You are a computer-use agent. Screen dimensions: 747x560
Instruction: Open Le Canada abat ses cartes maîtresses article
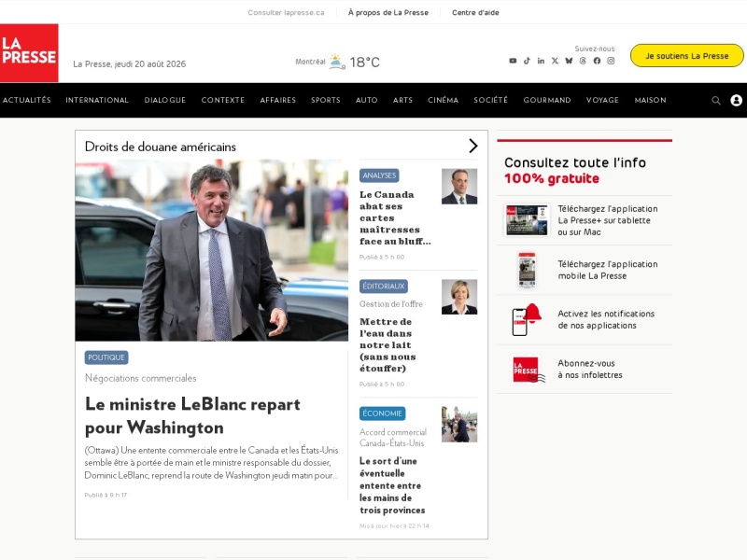point(395,218)
